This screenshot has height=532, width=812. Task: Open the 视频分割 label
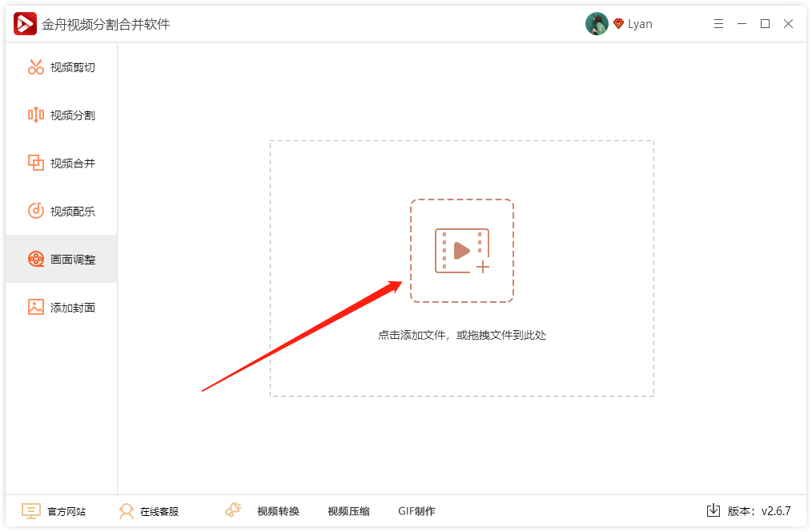pos(73,115)
